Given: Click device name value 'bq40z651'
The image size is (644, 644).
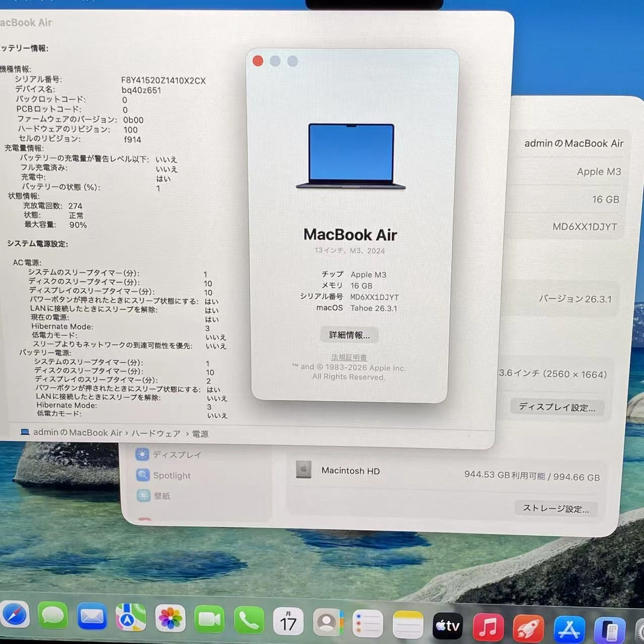Looking at the screenshot, I should pos(141,90).
